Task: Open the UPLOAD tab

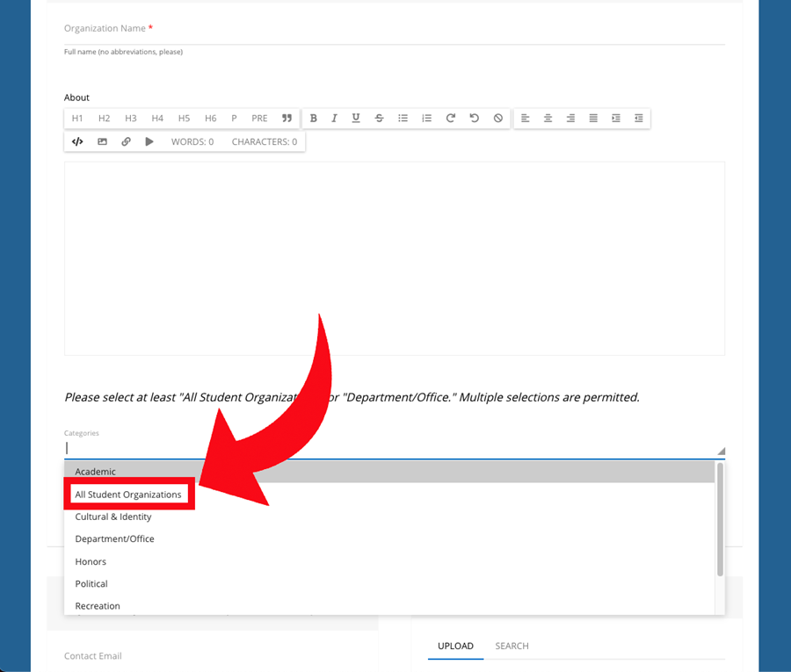Action: click(455, 647)
